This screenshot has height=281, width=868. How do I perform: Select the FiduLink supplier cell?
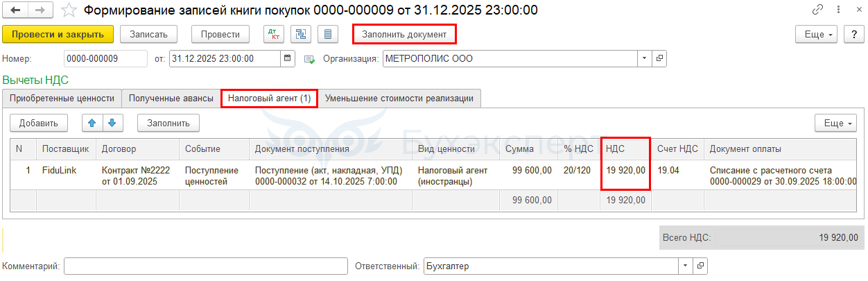tap(66, 175)
